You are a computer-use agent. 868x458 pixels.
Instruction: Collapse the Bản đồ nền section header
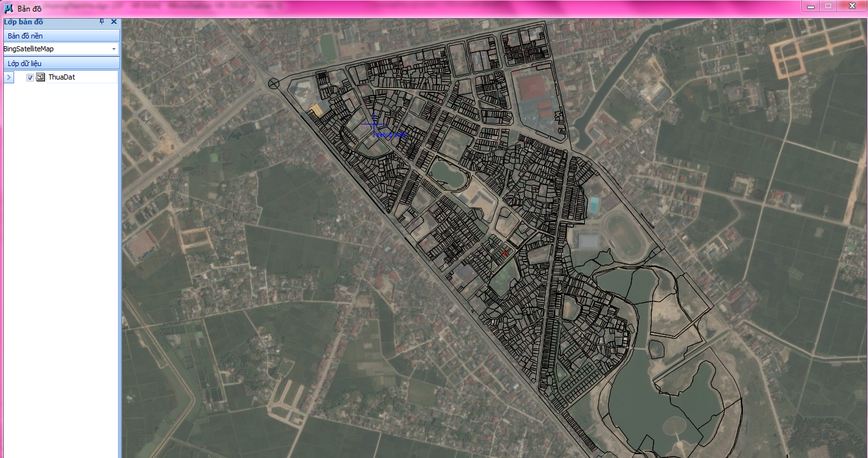point(60,36)
